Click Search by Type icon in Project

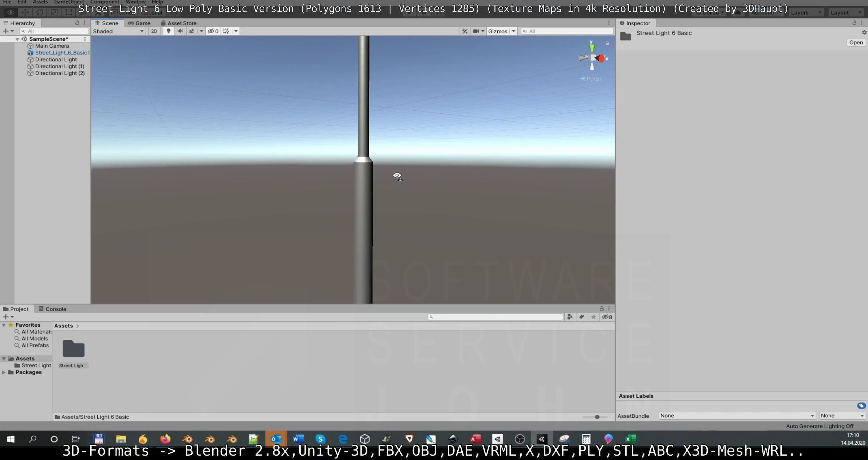(570, 317)
